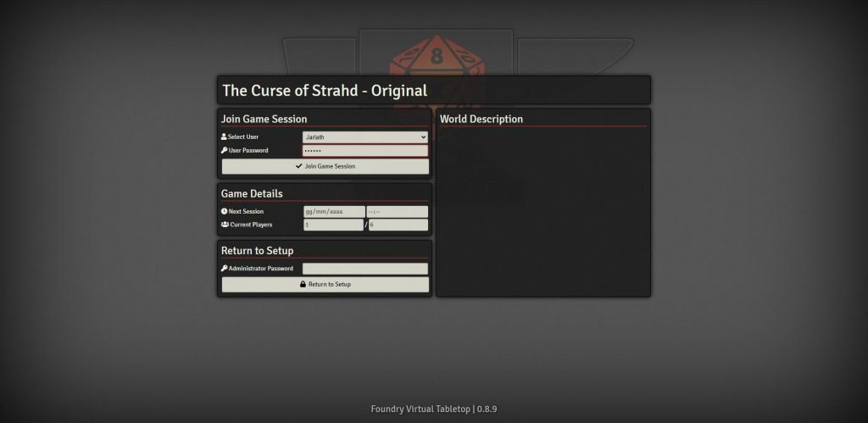
Task: Click the Next Session label text
Action: pos(246,212)
